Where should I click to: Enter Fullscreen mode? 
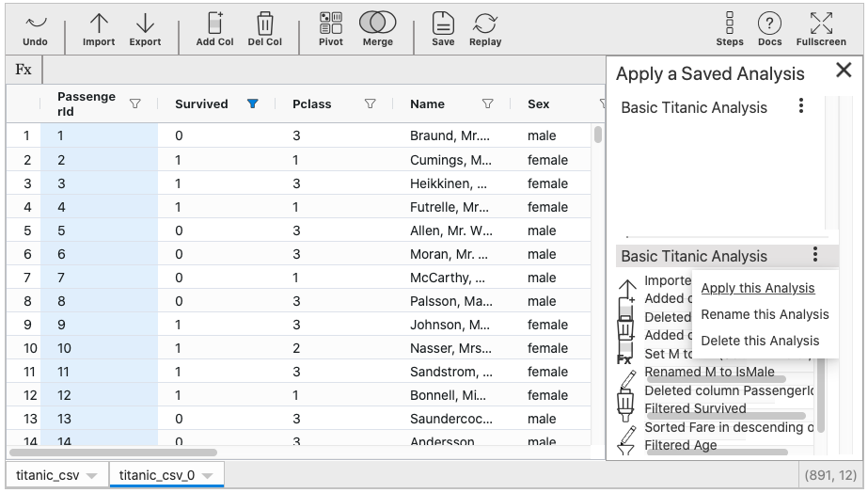[x=821, y=28]
